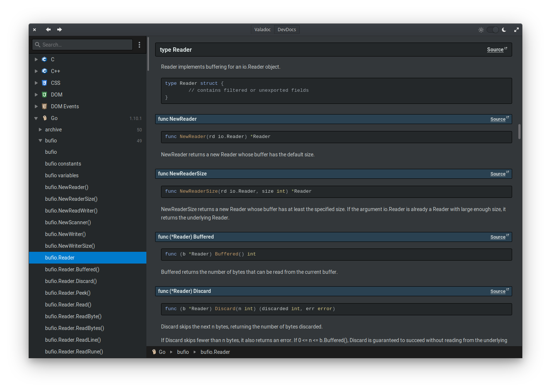
Task: Click the Go gopher icon in sidebar
Action: point(44,118)
